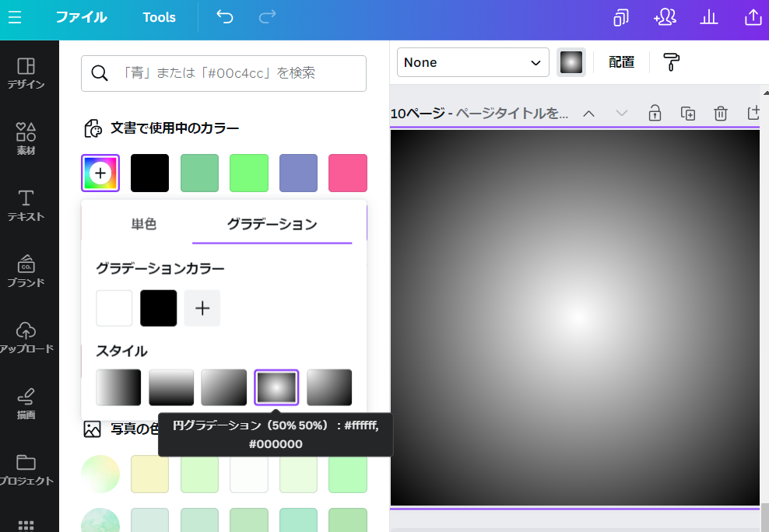Select the periwinkle blue document color swatch
769x532 pixels.
298,173
